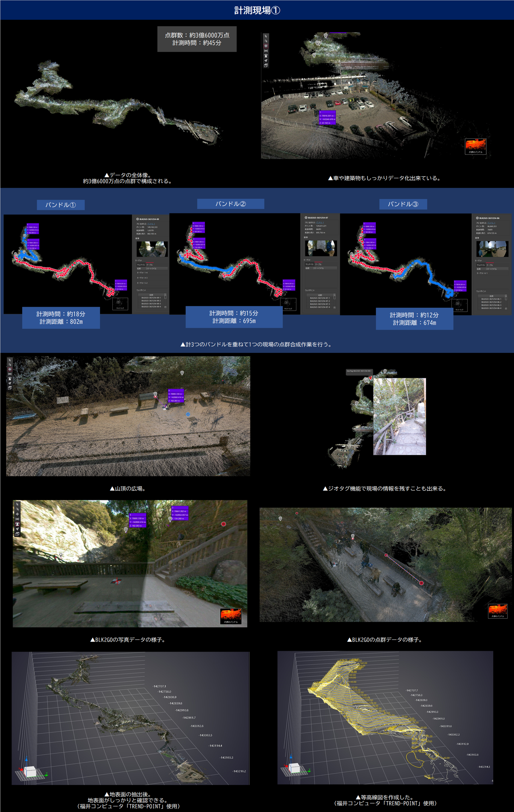
Task: Open the サイトマップ minimap in bundle ② view
Action: click(288, 304)
